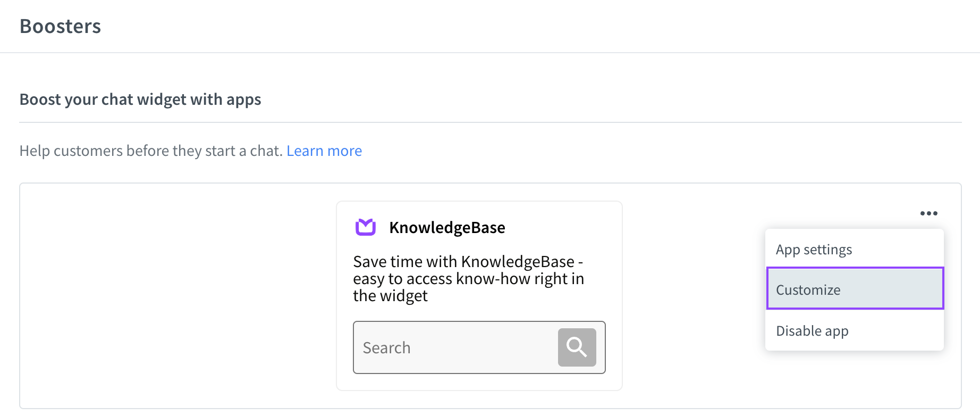Click the Search placeholder text in the widget
The image size is (980, 415).
point(386,348)
